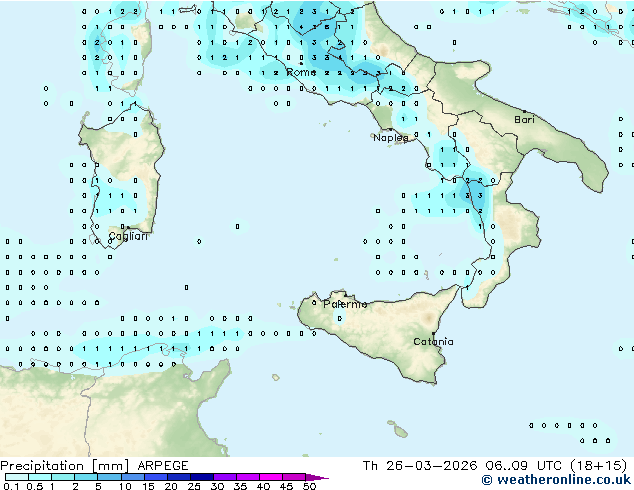Image resolution: width=634 pixels, height=490 pixels.
Task: Pick the 15–20 mm legend swatch
Action: (x=155, y=477)
